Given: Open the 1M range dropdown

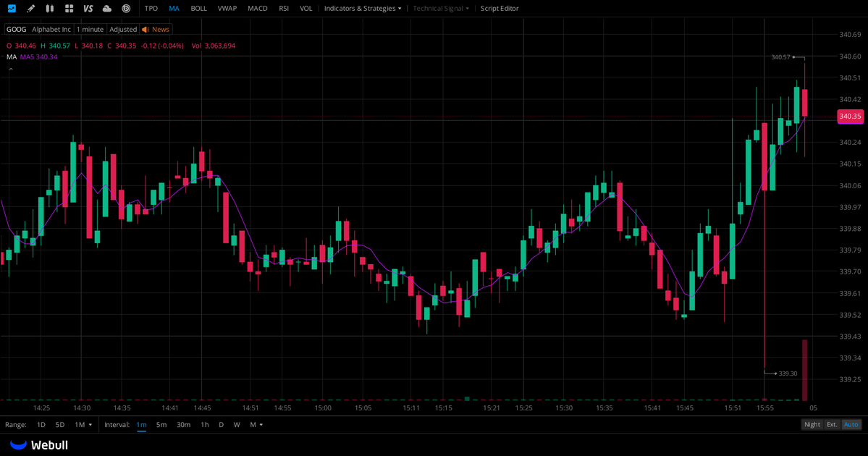Looking at the screenshot, I should coord(83,424).
